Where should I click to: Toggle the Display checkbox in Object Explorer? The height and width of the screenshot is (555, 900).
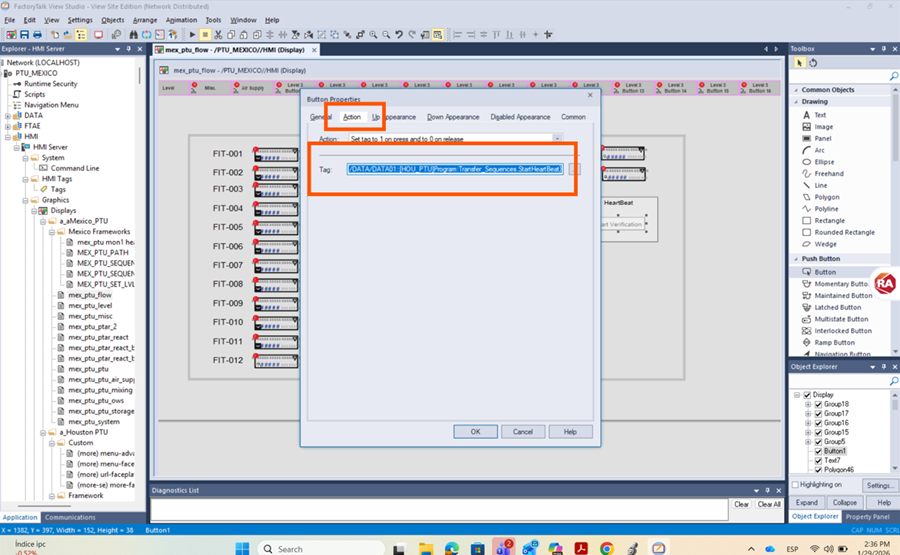[x=807, y=395]
